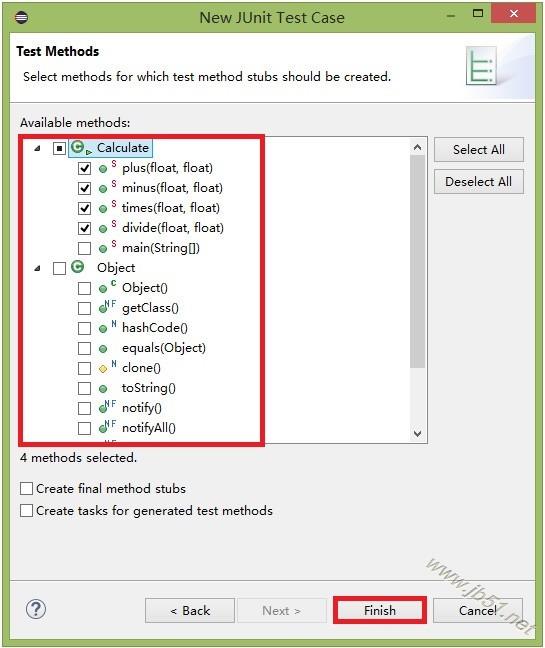Select the hashCode() row text
Image resolution: width=545 pixels, height=648 pixels.
coord(155,328)
